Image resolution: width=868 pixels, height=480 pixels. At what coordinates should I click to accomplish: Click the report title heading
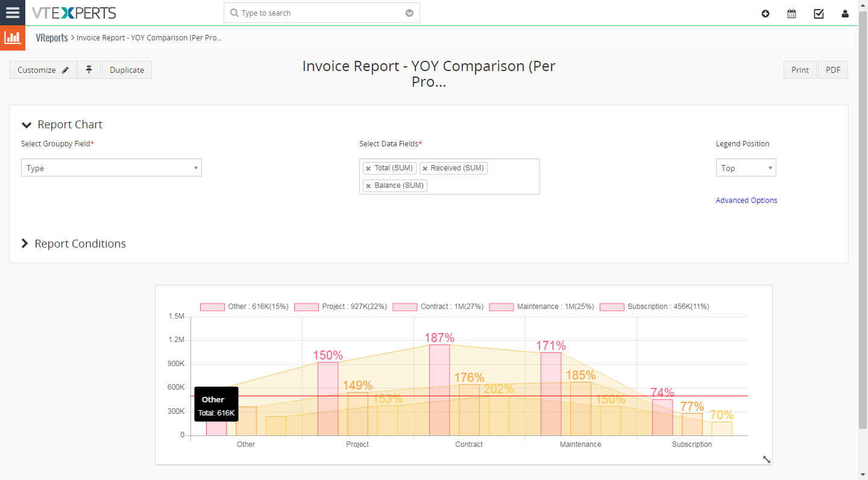coord(429,73)
